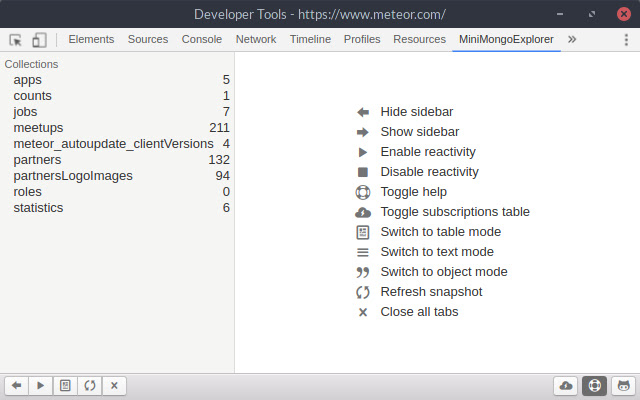Click the Collections sidebar heading
Screen dimensions: 640x400
pos(31,64)
